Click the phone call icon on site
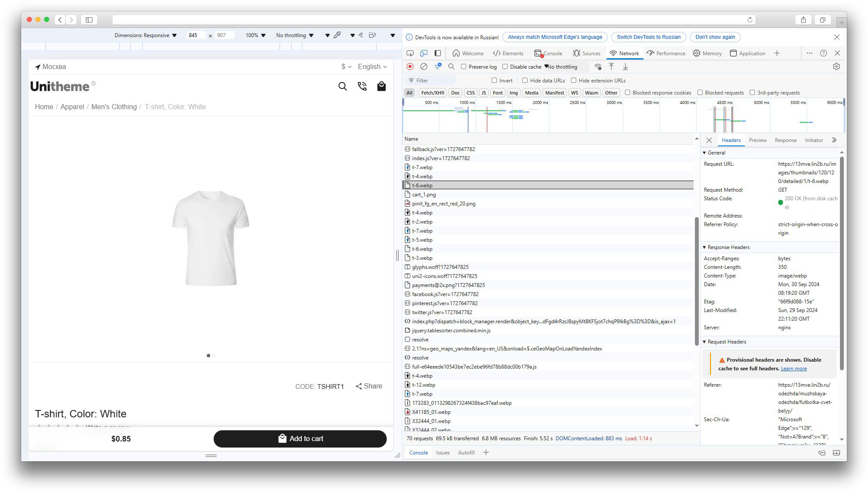The width and height of the screenshot is (868, 492). point(362,86)
